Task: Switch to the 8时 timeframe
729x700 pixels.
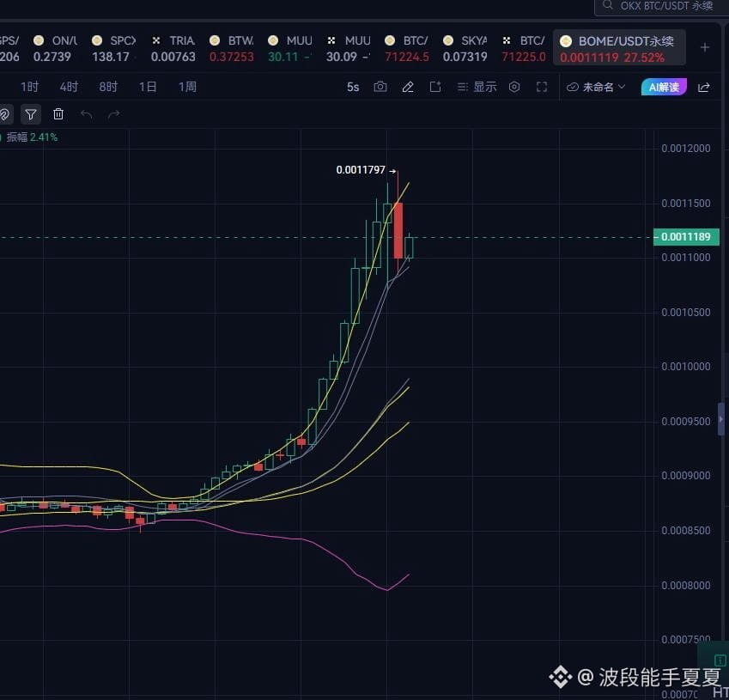Action: click(x=108, y=87)
